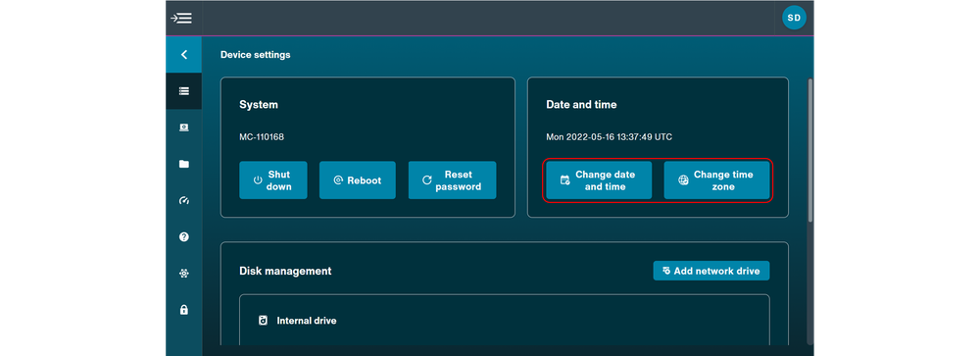Click Add network drive button
The image size is (980, 356).
coord(711,271)
